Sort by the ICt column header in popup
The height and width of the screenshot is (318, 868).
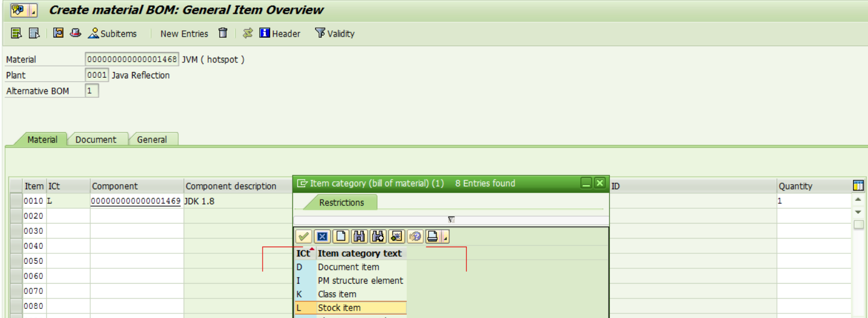pos(304,253)
